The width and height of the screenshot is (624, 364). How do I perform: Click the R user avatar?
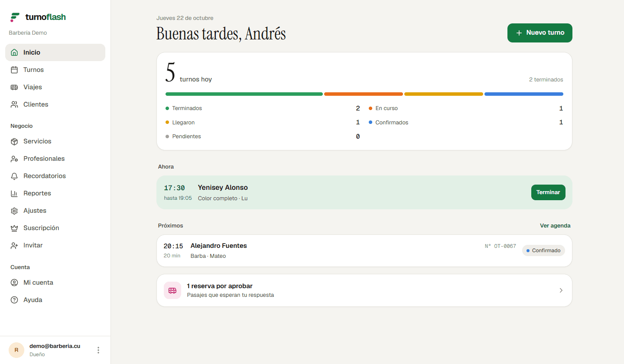[16, 350]
